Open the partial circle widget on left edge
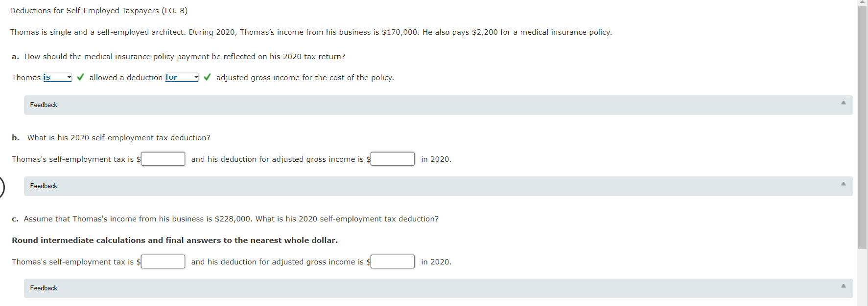The image size is (868, 306). tap(1, 186)
